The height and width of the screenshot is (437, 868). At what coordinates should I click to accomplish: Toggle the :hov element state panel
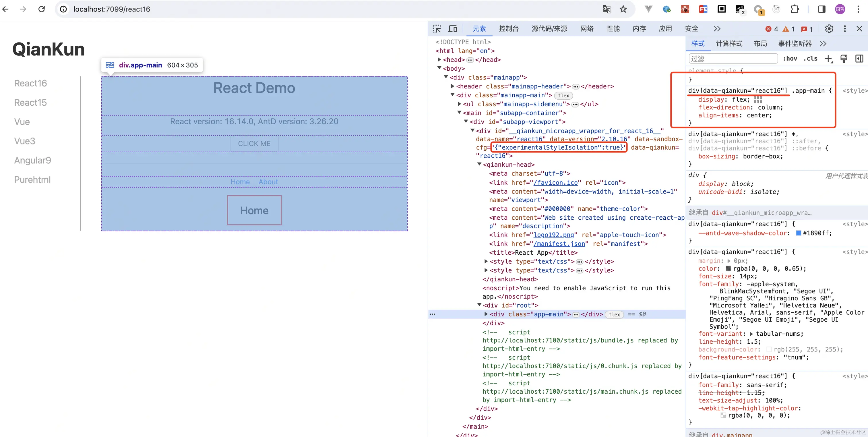point(790,59)
